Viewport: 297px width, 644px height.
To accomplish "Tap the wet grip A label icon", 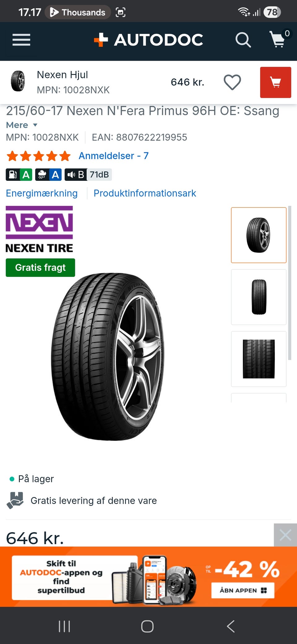I will point(48,175).
